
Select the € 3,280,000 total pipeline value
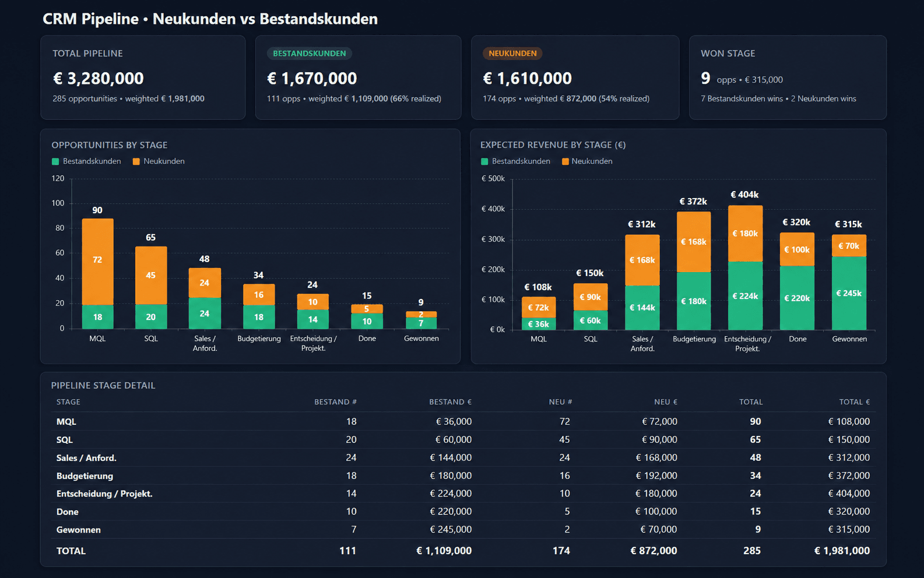pyautogui.click(x=98, y=79)
